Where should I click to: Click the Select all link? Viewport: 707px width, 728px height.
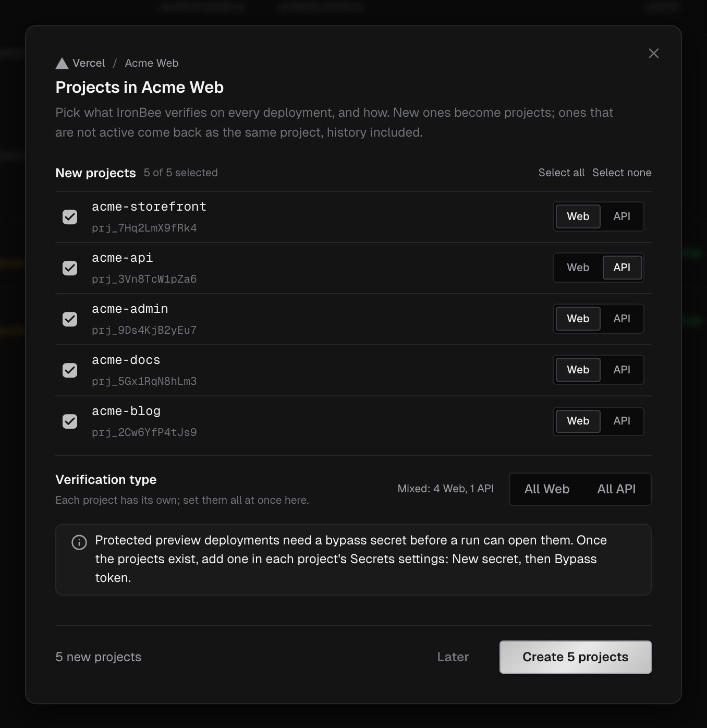(561, 173)
